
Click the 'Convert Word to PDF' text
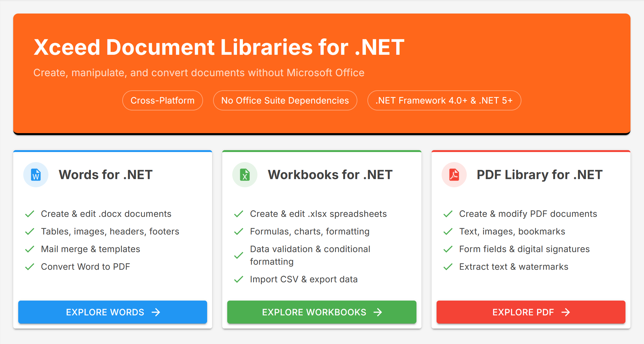coord(85,267)
